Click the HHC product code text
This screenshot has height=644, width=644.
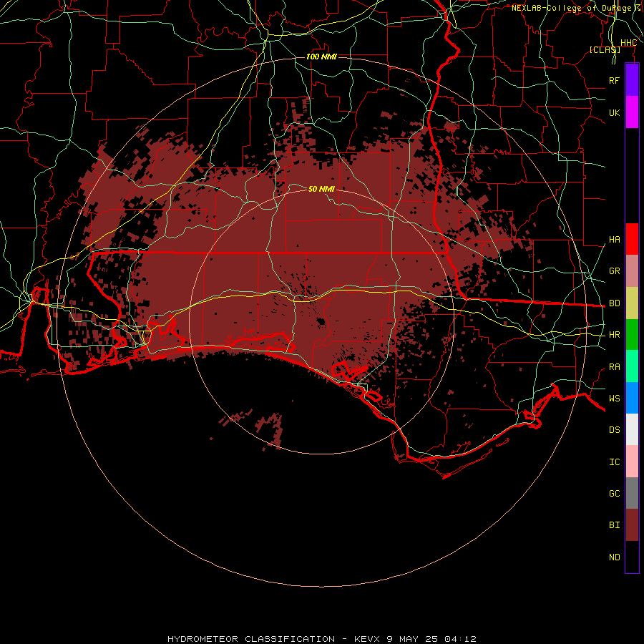[628, 43]
